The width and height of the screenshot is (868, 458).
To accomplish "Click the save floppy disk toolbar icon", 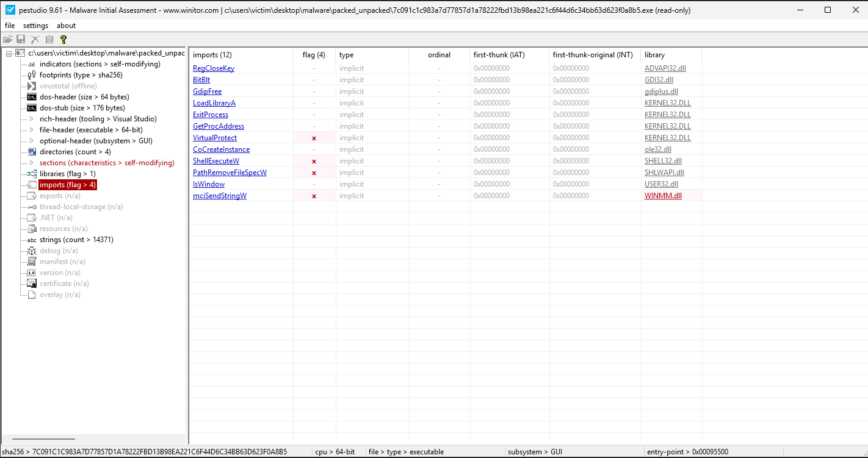I will 21,39.
